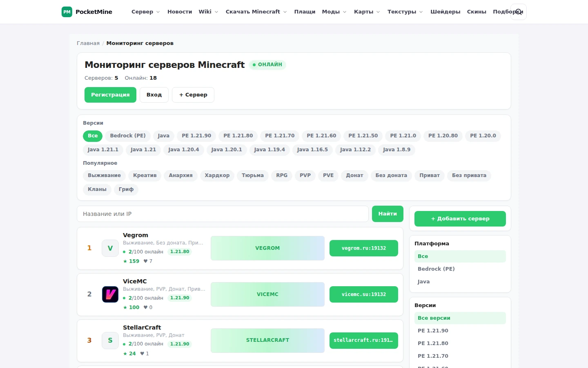Select the Кланы popular tag chip
This screenshot has height=368, width=588.
(97, 189)
